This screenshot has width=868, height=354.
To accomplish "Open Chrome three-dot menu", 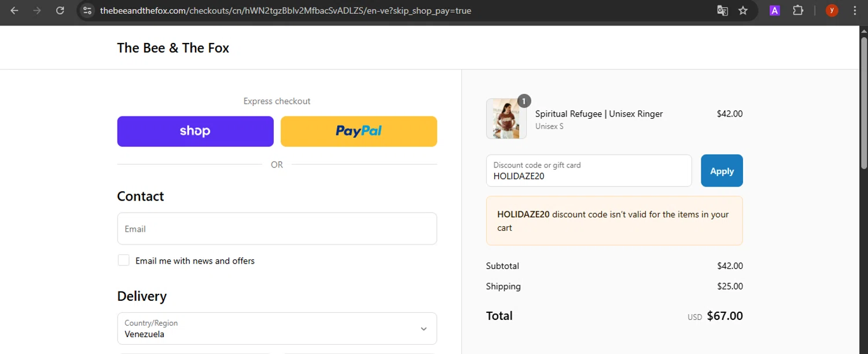I will click(x=855, y=10).
